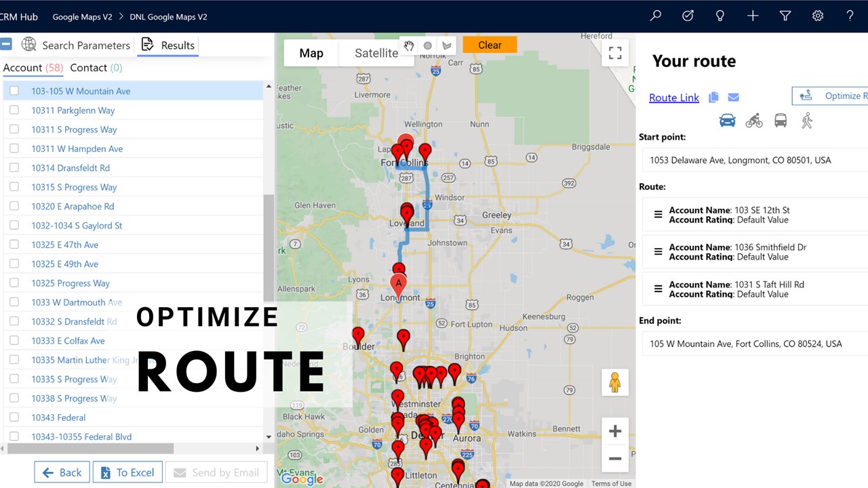The width and height of the screenshot is (868, 488).
Task: Check 10311 Parkglenn Way checkbox
Action: [x=14, y=110]
